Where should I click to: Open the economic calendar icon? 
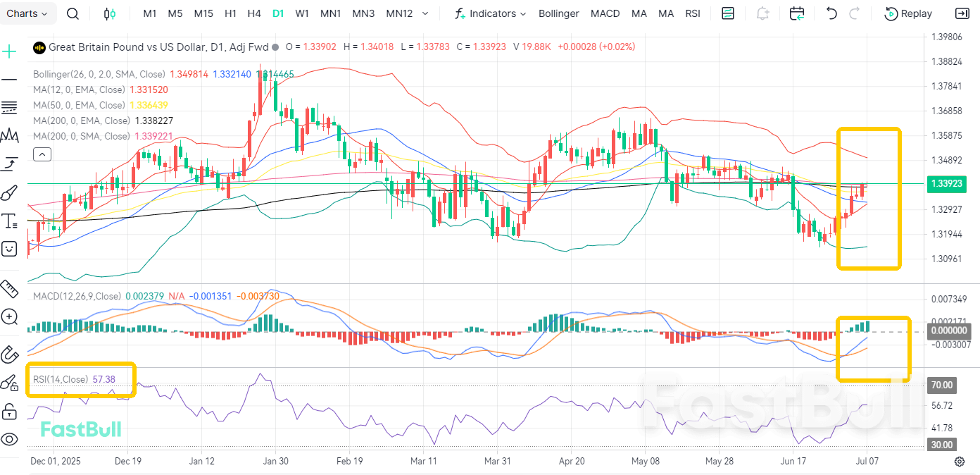coord(797,13)
